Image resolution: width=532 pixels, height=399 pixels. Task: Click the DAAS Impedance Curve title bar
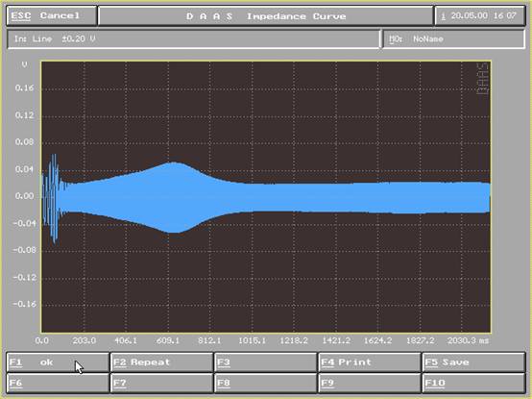(x=266, y=16)
